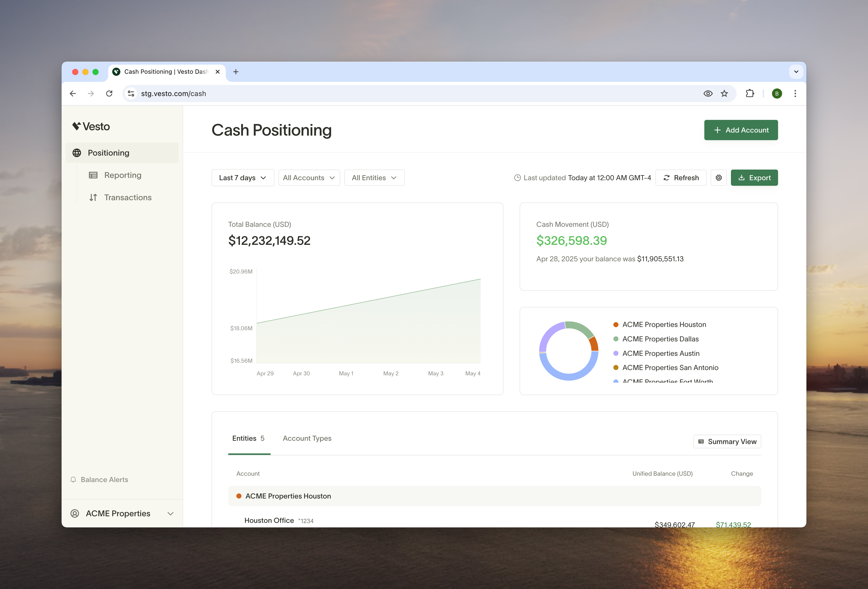Open ACME Properties organization switcher
This screenshot has height=589, width=868.
pos(122,513)
